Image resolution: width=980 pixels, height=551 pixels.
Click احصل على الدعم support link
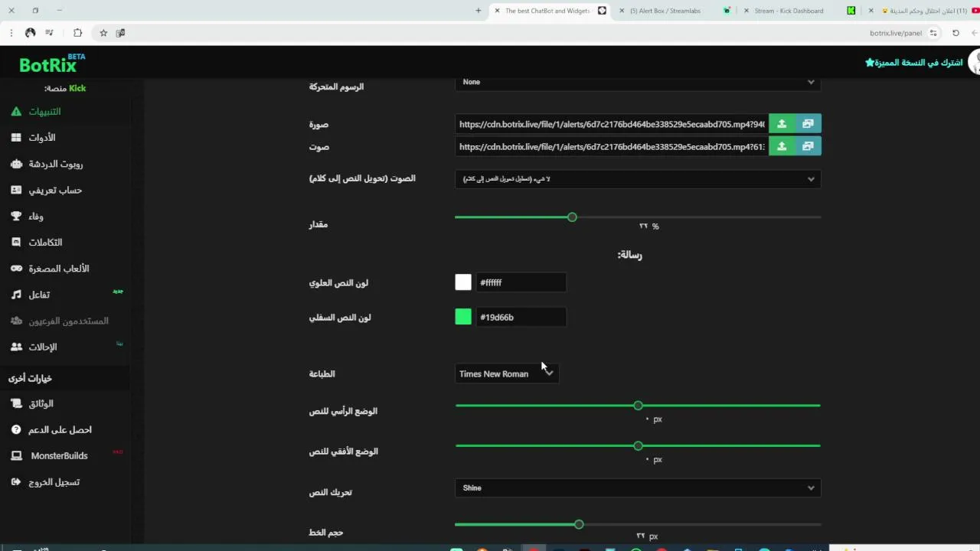coord(60,430)
